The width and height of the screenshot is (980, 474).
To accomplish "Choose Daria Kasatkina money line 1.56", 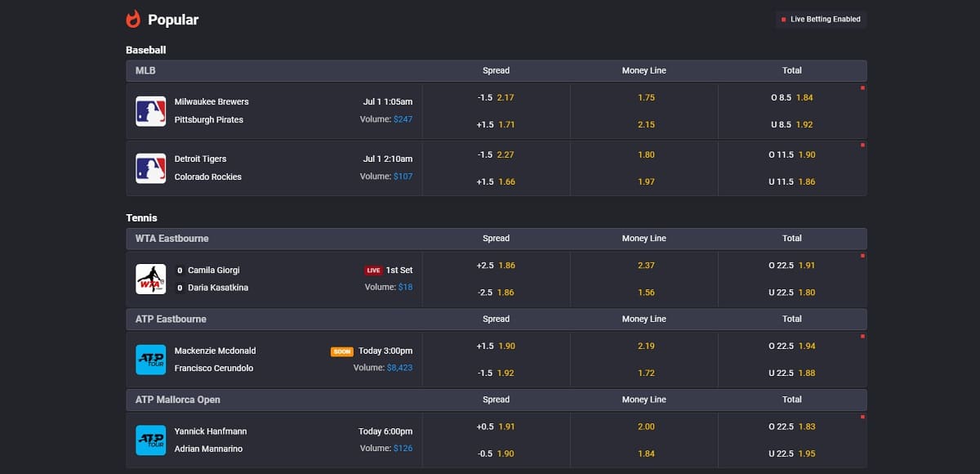I will point(645,292).
